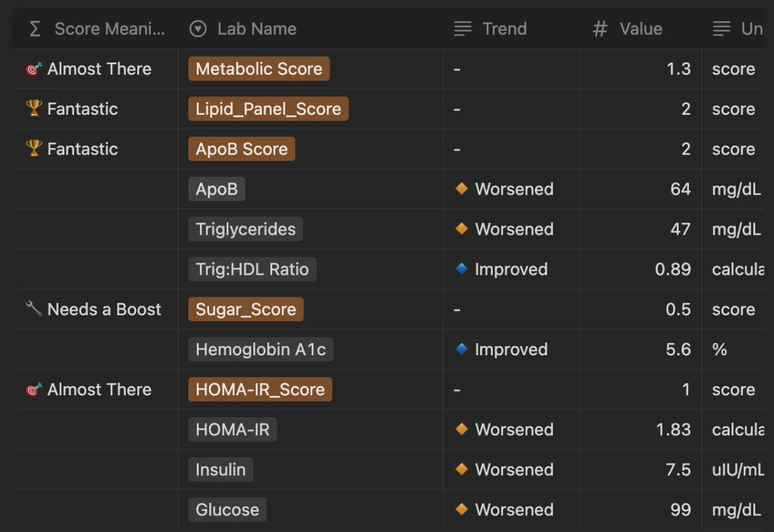Click the blue Improved diamond in Trig:HDL Ratio row

pyautogui.click(x=461, y=269)
